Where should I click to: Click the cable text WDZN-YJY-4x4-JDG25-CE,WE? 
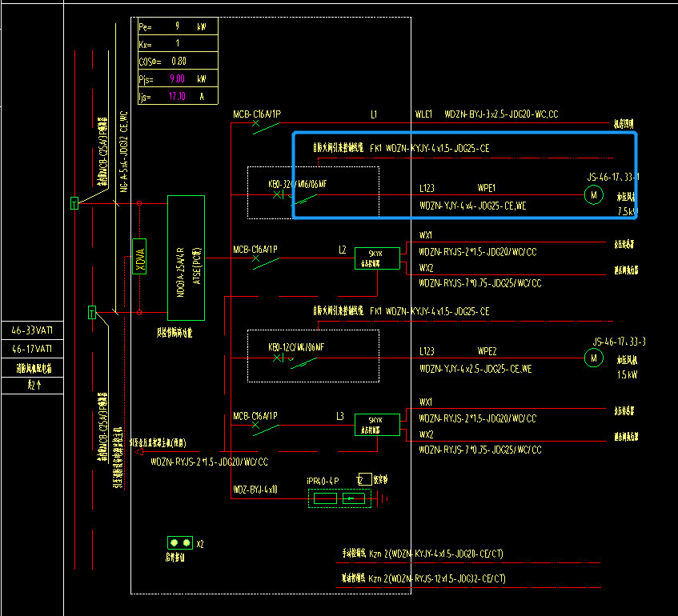[x=472, y=206]
